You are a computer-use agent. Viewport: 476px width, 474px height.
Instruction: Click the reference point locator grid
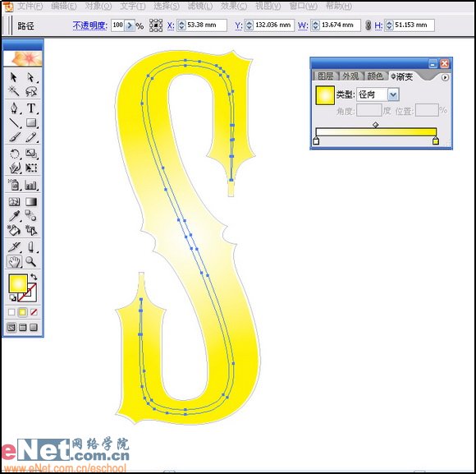[156, 25]
